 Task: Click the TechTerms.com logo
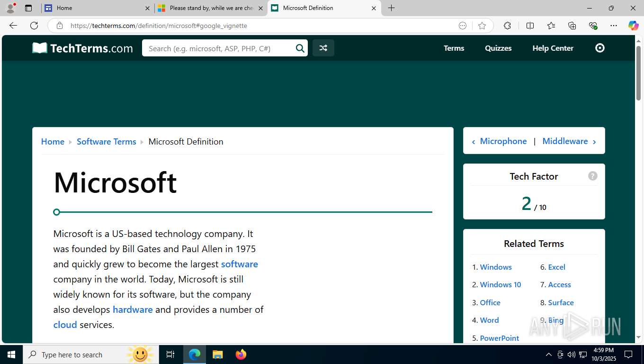[82, 48]
